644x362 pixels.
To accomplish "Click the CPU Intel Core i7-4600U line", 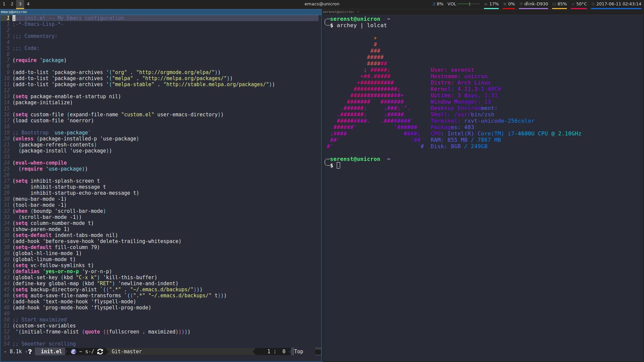I will [x=506, y=134].
